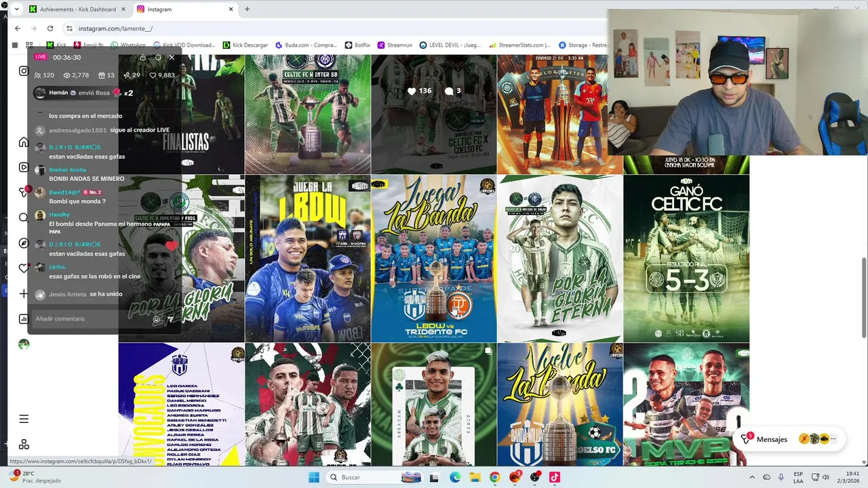Open Explore compass icon in sidebar
Screen dimensions: 868x488
(x=24, y=243)
